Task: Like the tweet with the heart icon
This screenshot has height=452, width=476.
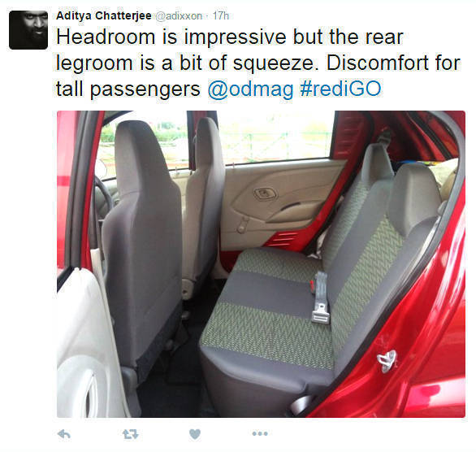Action: pos(195,434)
